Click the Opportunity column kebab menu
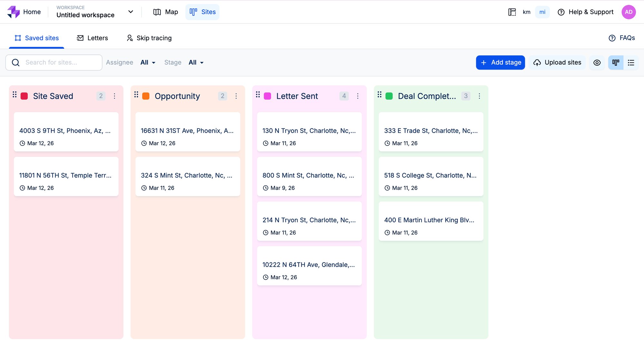Image resolution: width=644 pixels, height=348 pixels. [236, 96]
